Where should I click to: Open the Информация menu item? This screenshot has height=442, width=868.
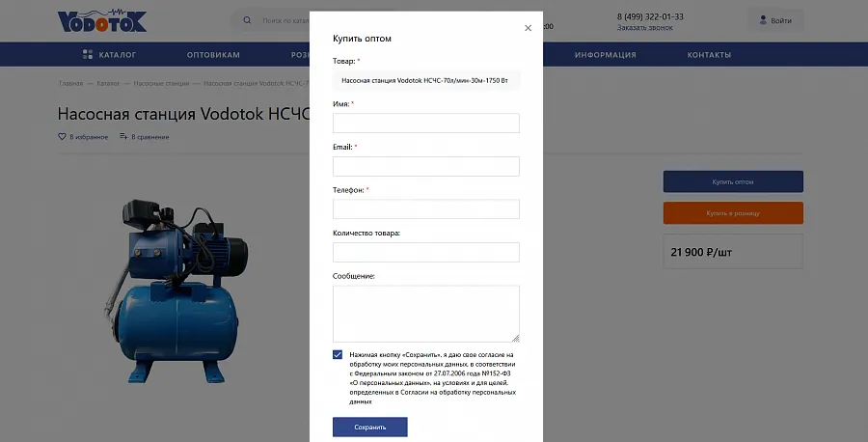pos(605,55)
